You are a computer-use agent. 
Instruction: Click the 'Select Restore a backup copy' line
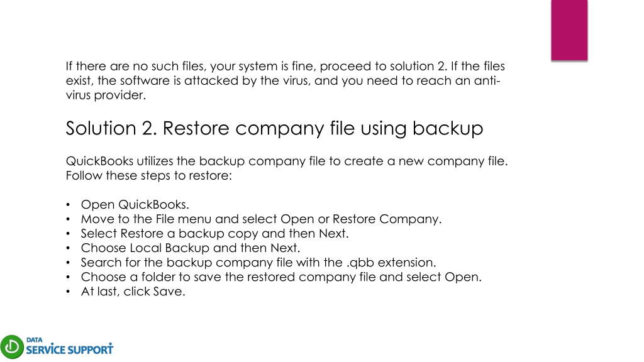(214, 234)
